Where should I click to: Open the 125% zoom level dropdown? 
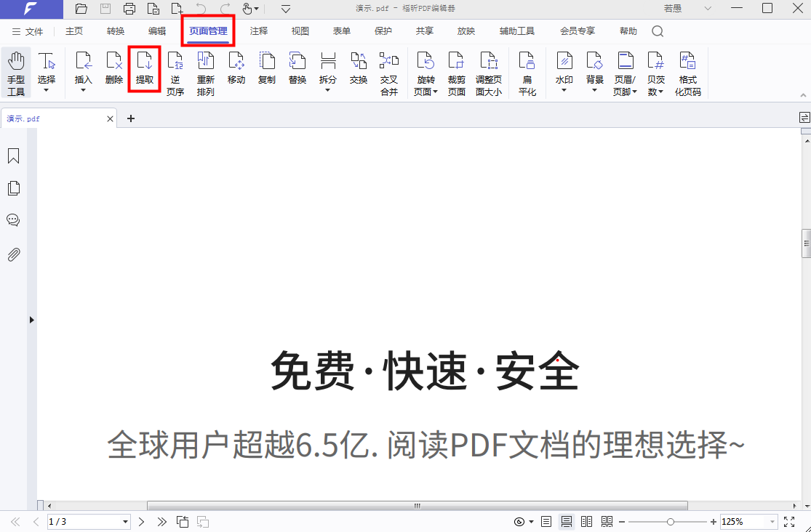tap(772, 522)
